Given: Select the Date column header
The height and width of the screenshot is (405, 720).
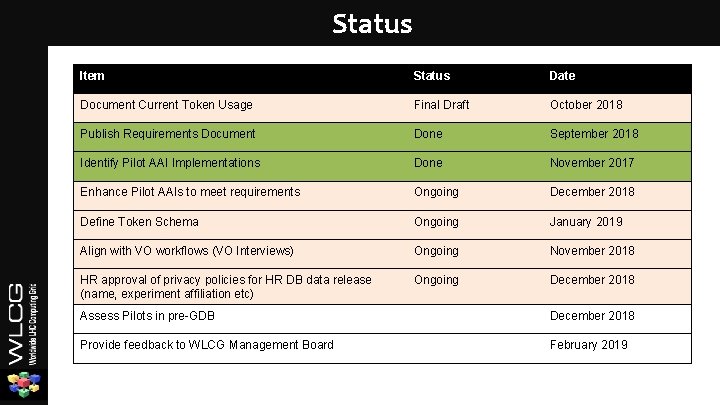Looking at the screenshot, I should [x=562, y=76].
